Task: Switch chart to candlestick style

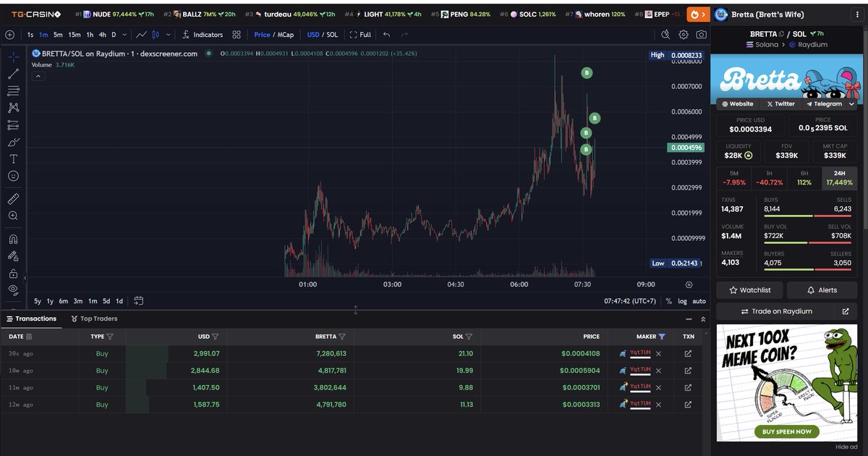Action: pos(155,35)
